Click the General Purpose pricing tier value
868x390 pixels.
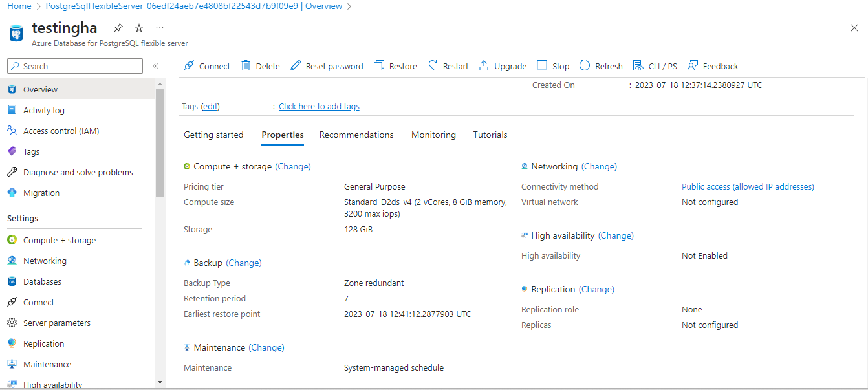tap(374, 186)
